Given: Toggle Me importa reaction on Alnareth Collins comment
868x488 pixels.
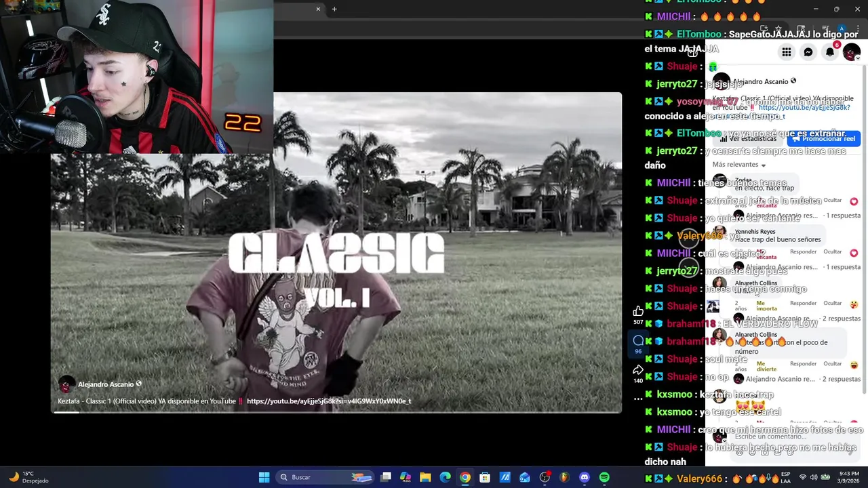Looking at the screenshot, I should [766, 306].
